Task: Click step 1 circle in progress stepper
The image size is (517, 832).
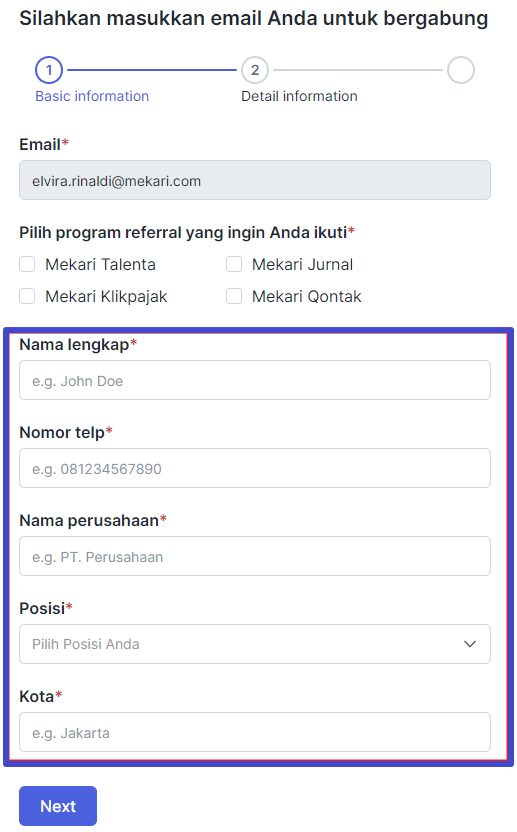Action: (49, 70)
